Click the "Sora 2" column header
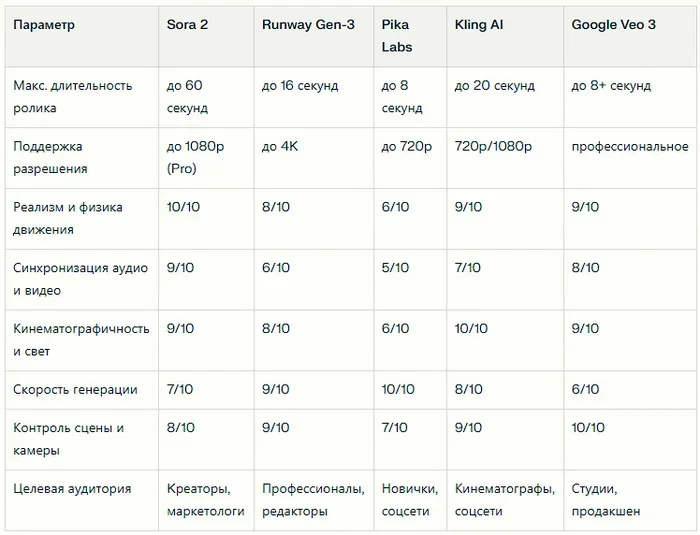 click(x=188, y=25)
